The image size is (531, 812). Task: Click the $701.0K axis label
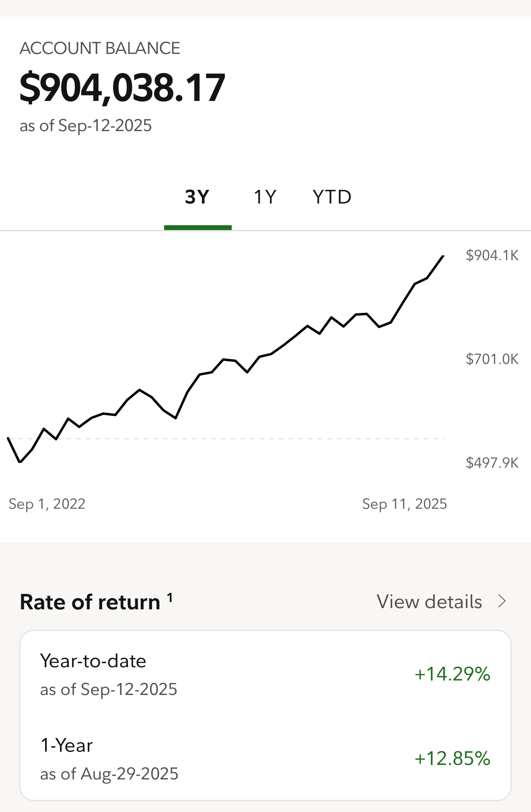[492, 359]
